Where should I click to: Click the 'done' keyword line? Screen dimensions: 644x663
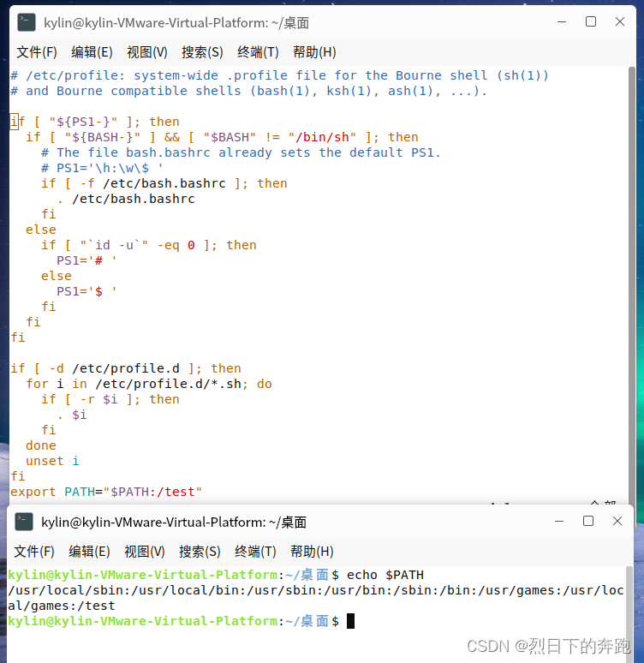pos(41,445)
